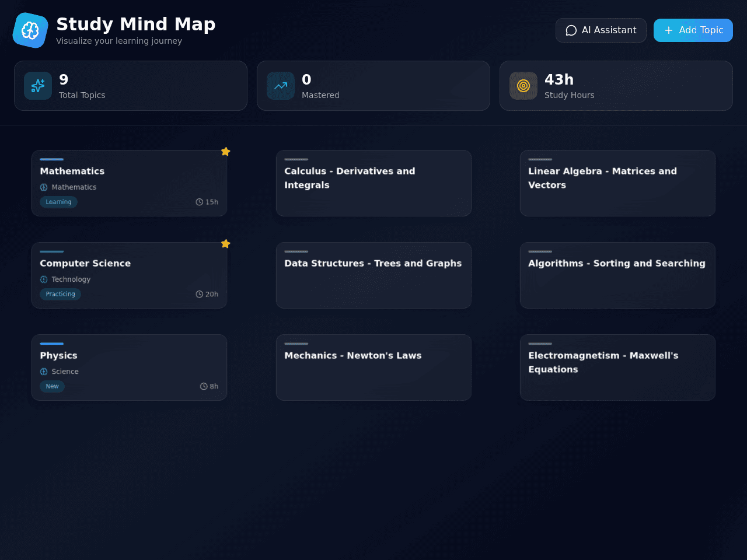Select the Learning status badge
Image resolution: width=747 pixels, height=560 pixels.
[58, 202]
